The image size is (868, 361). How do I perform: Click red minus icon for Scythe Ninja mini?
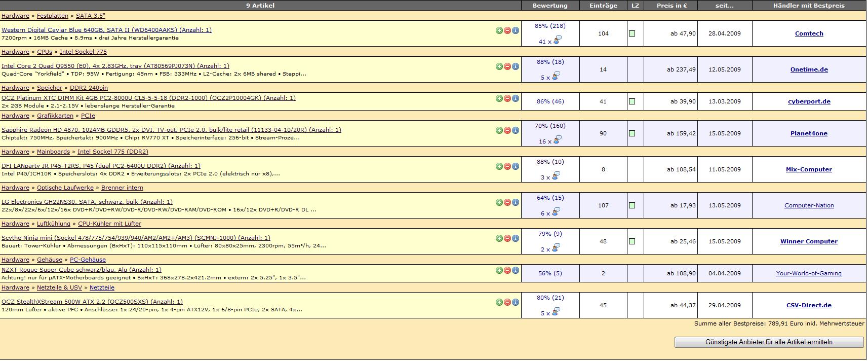coord(507,238)
